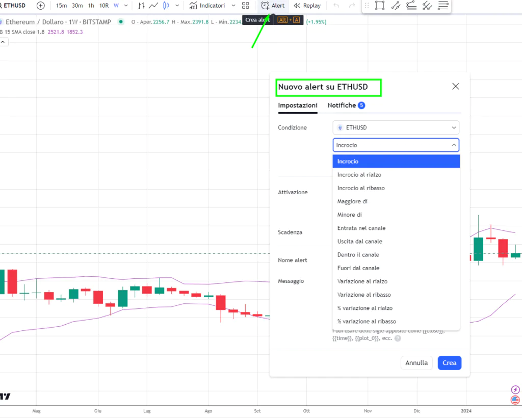Viewport: 522px width, 420px height.
Task: Open the Indicatori panel
Action: (x=207, y=6)
